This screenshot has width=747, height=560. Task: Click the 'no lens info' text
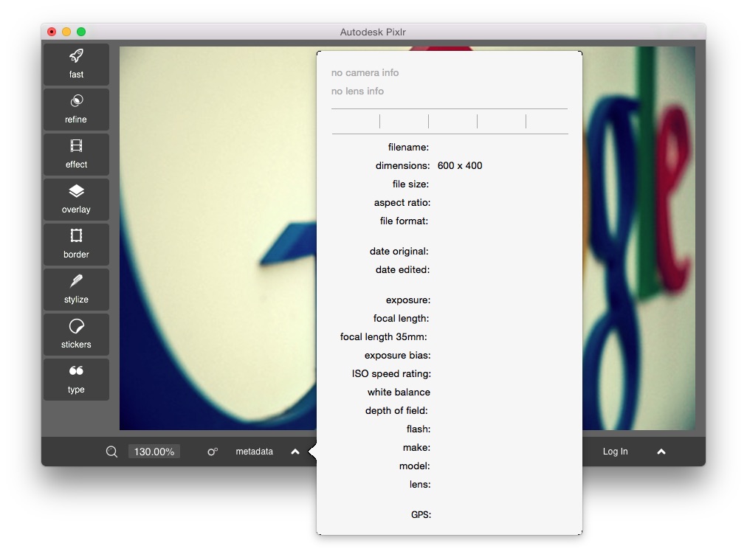(x=357, y=91)
